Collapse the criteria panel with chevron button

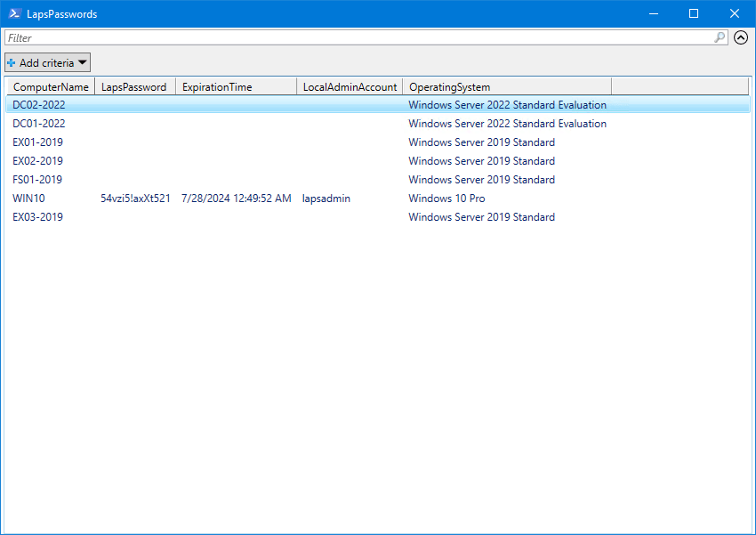741,38
